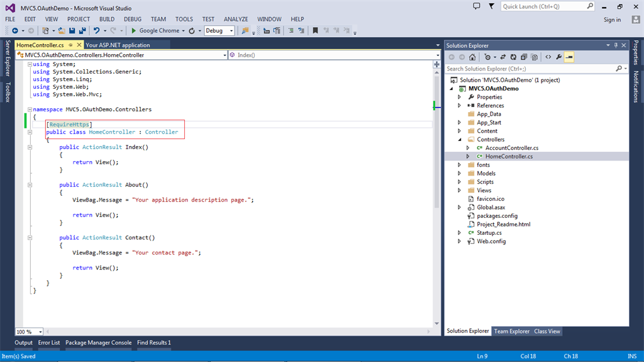
Task: Click the Undo toolbar icon
Action: coord(96,30)
